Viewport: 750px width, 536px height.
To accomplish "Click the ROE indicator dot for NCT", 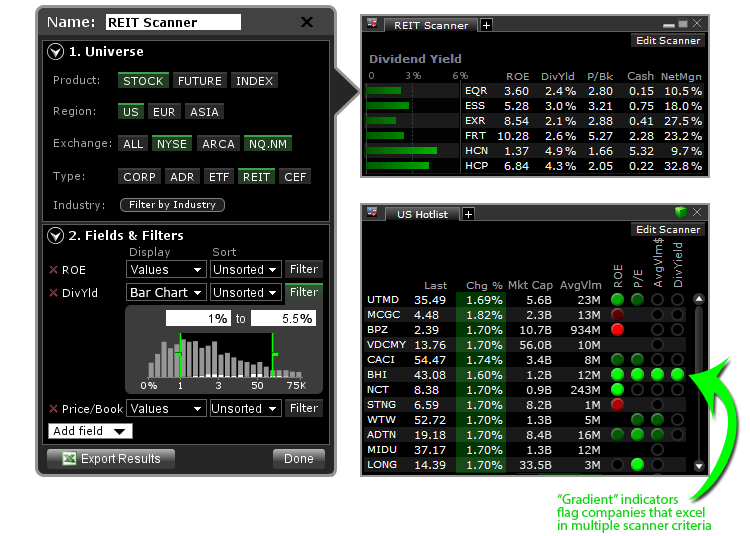I will [x=618, y=390].
